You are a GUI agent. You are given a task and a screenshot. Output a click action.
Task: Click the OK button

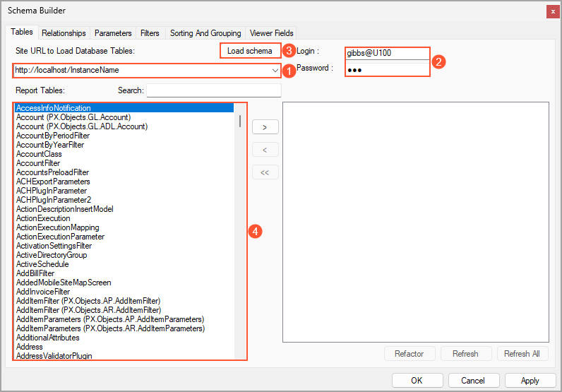tap(417, 380)
